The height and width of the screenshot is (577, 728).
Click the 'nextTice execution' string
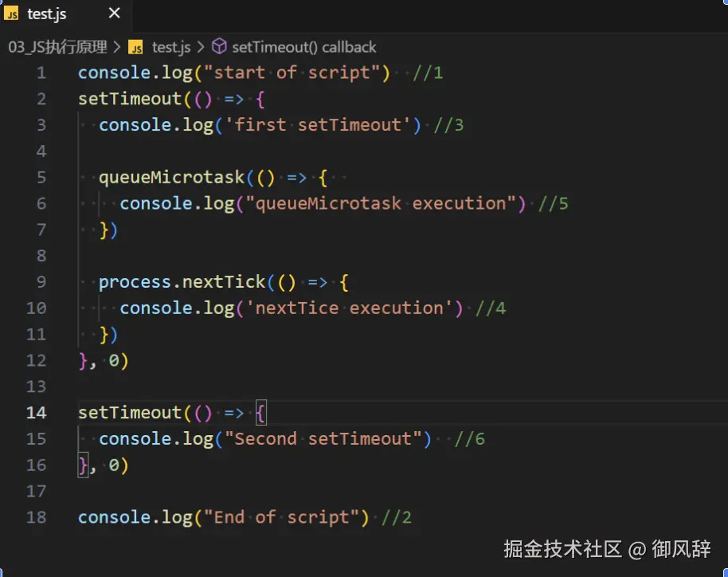point(349,308)
